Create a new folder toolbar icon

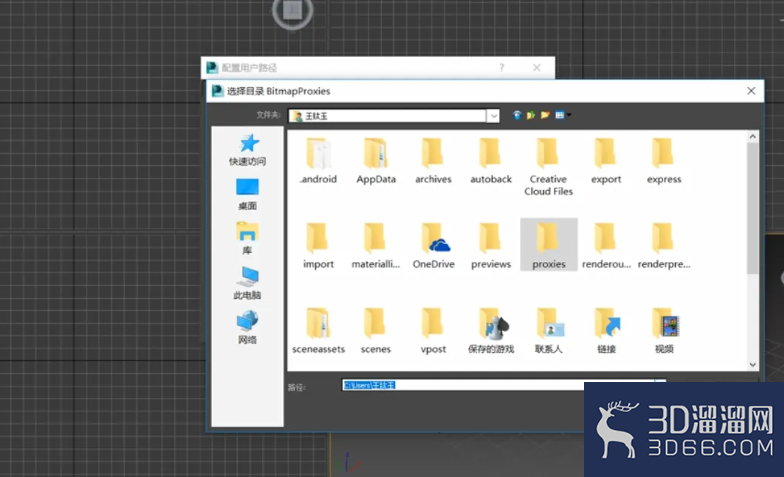point(545,116)
